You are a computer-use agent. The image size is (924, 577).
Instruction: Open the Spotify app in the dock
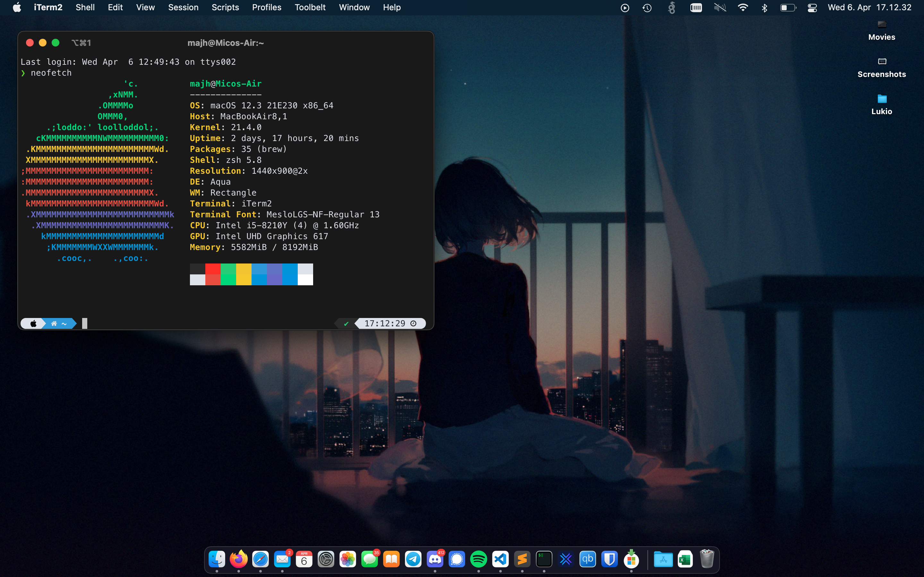pos(478,559)
